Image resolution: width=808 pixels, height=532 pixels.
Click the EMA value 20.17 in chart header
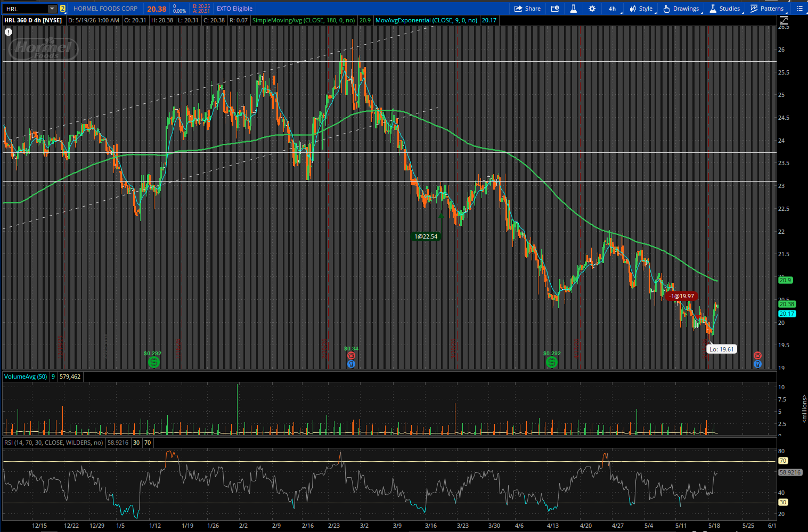click(x=489, y=20)
